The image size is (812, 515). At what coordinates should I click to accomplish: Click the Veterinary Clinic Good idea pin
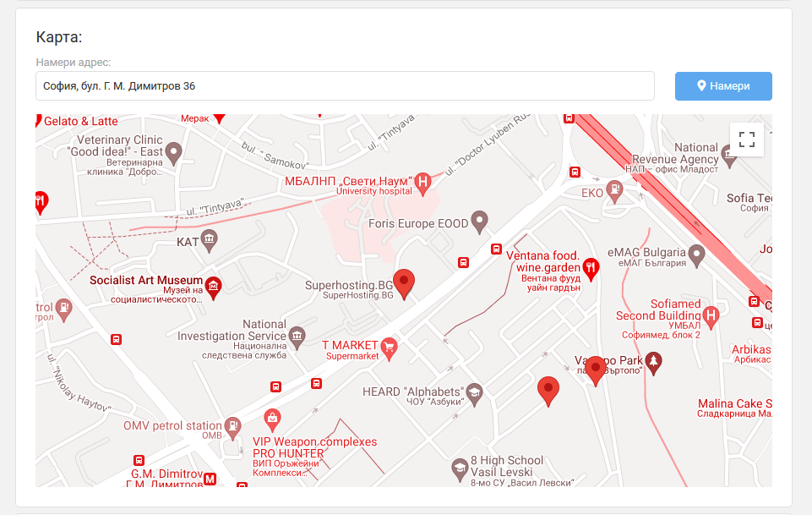click(173, 154)
